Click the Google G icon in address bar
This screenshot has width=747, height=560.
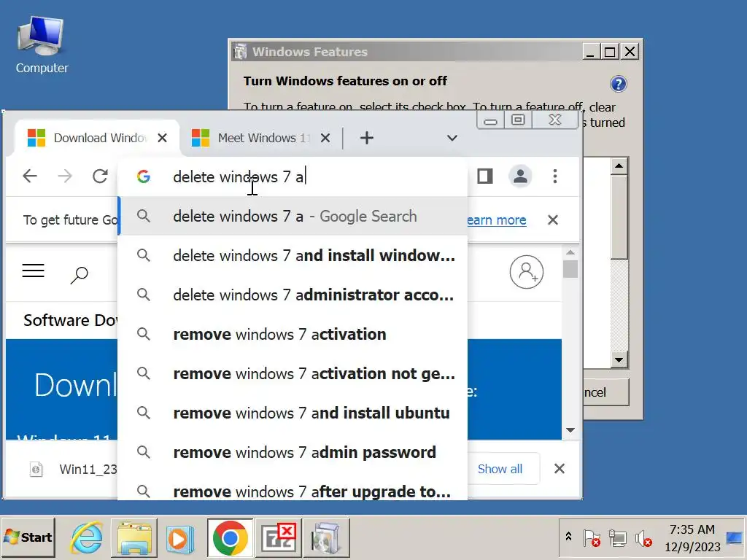(x=144, y=176)
